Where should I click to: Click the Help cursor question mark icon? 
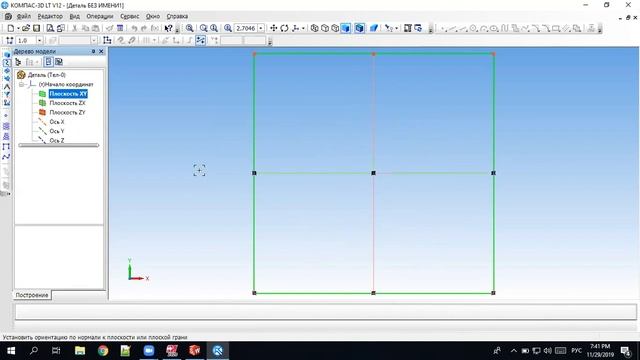168,28
